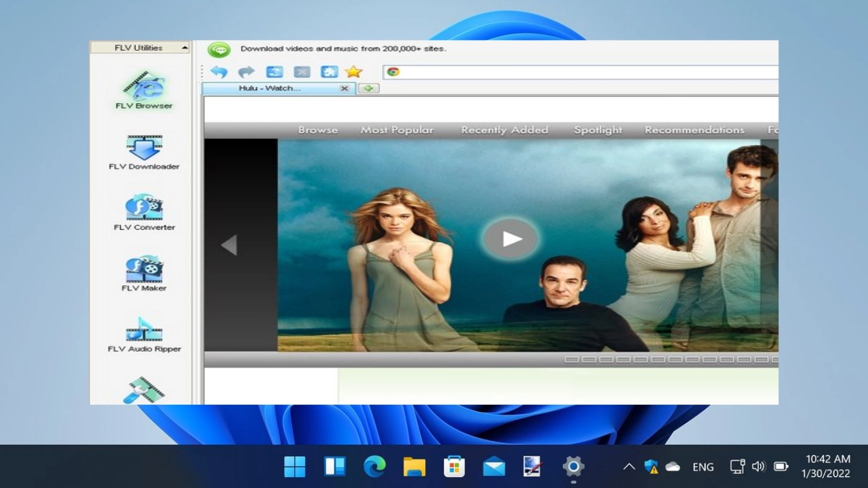Add favorite with the star icon
Image resolution: width=868 pixels, height=488 pixels.
353,72
